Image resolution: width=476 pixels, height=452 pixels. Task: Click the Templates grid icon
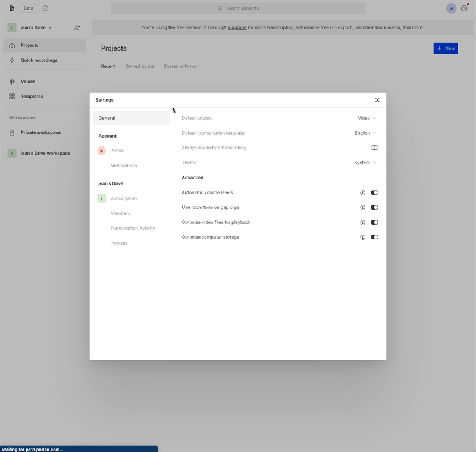(x=12, y=96)
